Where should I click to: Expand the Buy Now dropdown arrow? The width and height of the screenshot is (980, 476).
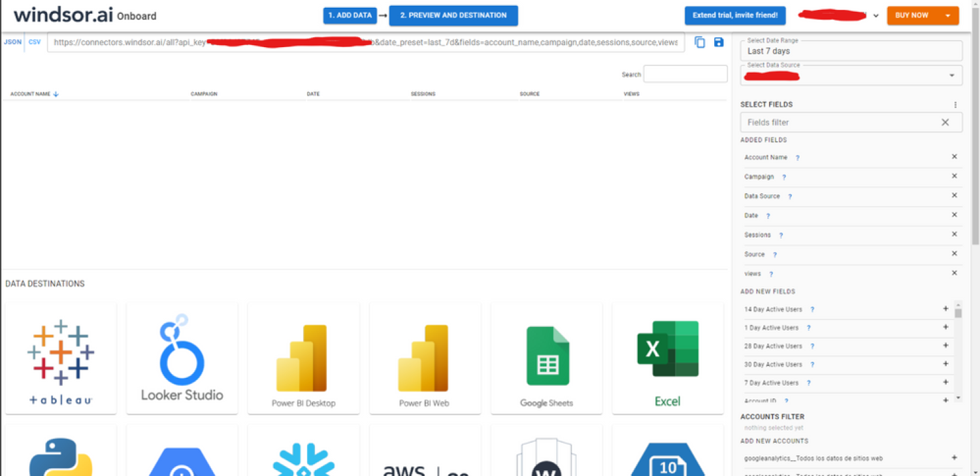947,16
